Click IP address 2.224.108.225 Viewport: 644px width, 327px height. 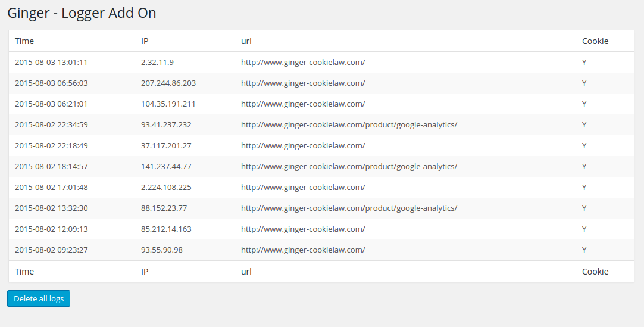(x=166, y=188)
